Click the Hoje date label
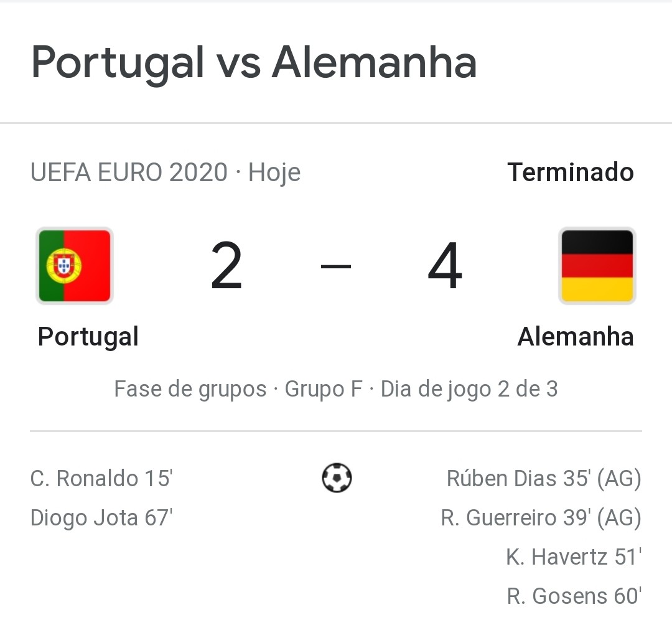 (274, 172)
